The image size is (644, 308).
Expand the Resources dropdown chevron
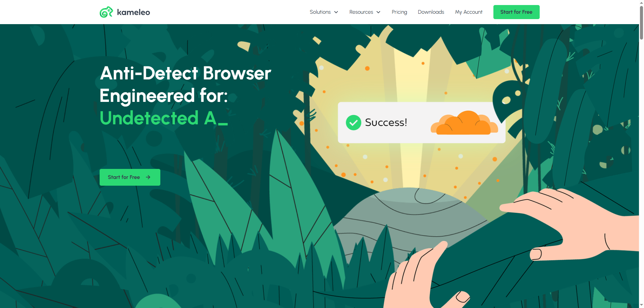(x=378, y=12)
